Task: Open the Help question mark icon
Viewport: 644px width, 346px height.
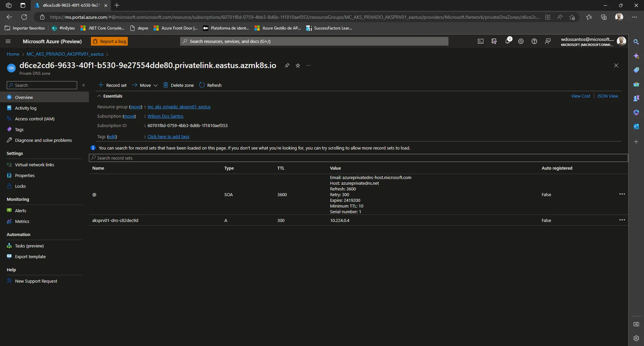Action: pyautogui.click(x=534, y=41)
